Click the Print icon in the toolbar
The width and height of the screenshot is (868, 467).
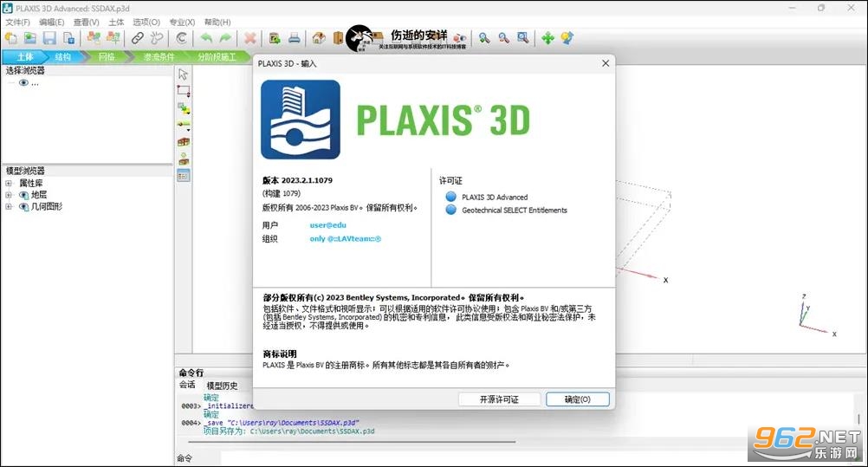(294, 38)
